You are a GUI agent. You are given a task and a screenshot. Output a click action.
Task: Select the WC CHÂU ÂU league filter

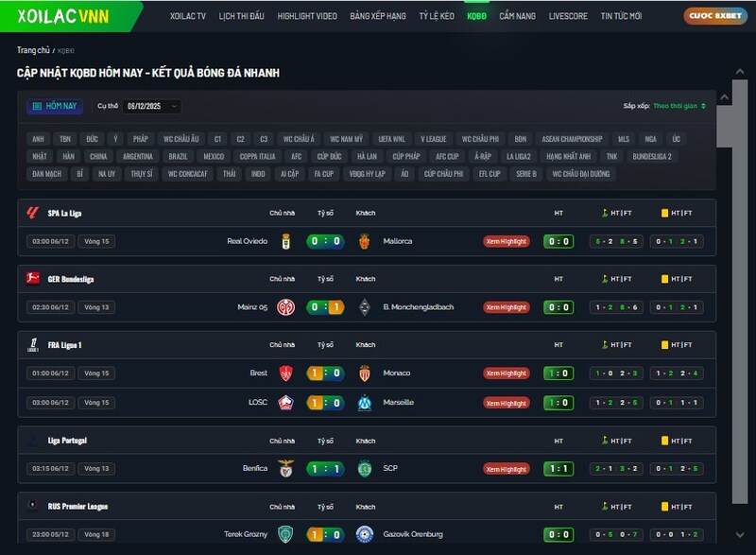point(180,139)
